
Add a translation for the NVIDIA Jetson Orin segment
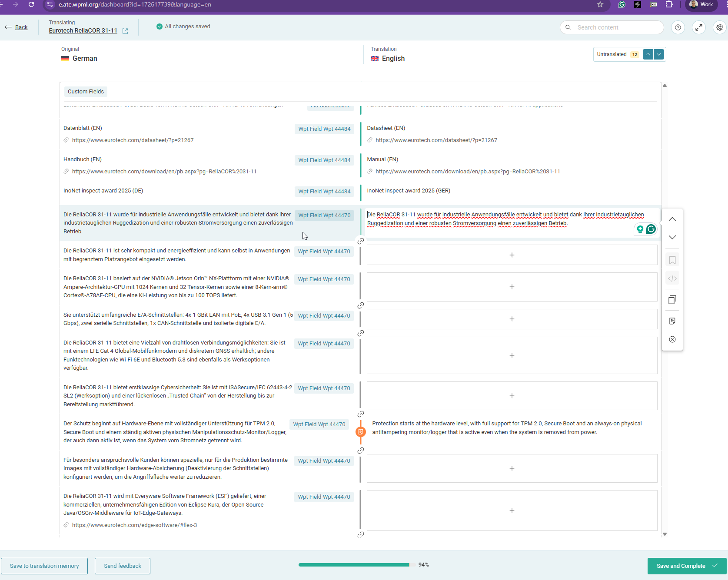(512, 287)
